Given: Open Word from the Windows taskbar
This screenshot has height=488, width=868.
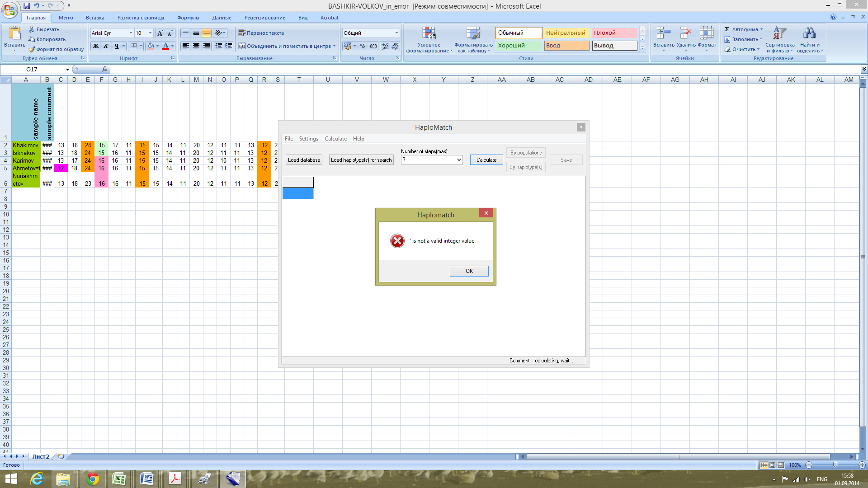Looking at the screenshot, I should pyautogui.click(x=147, y=479).
